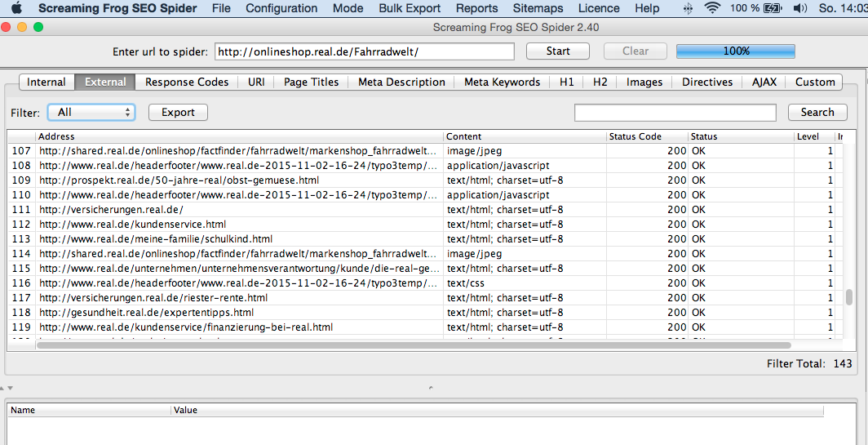Viewport: 868px width, 445px height.
Task: Open the Apple menu
Action: click(x=17, y=8)
